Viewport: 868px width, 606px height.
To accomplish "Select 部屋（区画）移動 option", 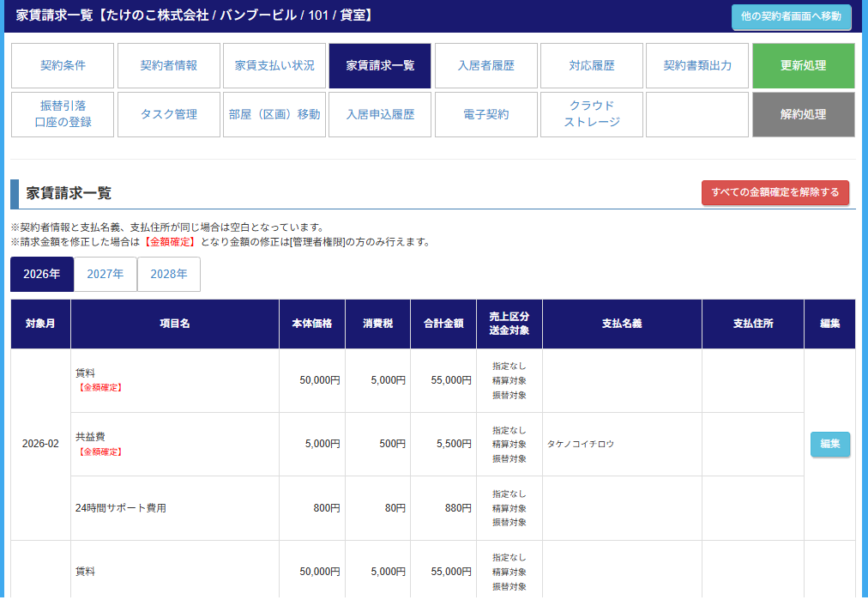I will pos(274,114).
